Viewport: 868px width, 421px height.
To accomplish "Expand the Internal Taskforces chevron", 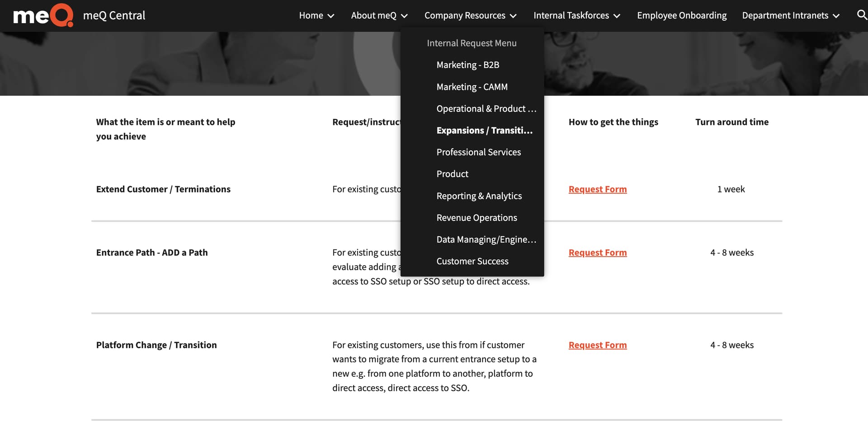I will coord(617,16).
